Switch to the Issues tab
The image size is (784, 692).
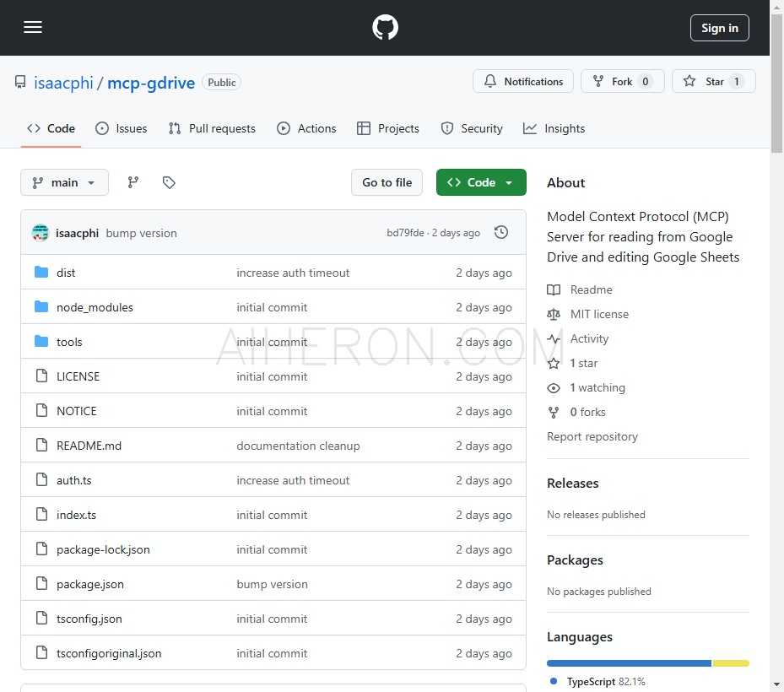121,128
